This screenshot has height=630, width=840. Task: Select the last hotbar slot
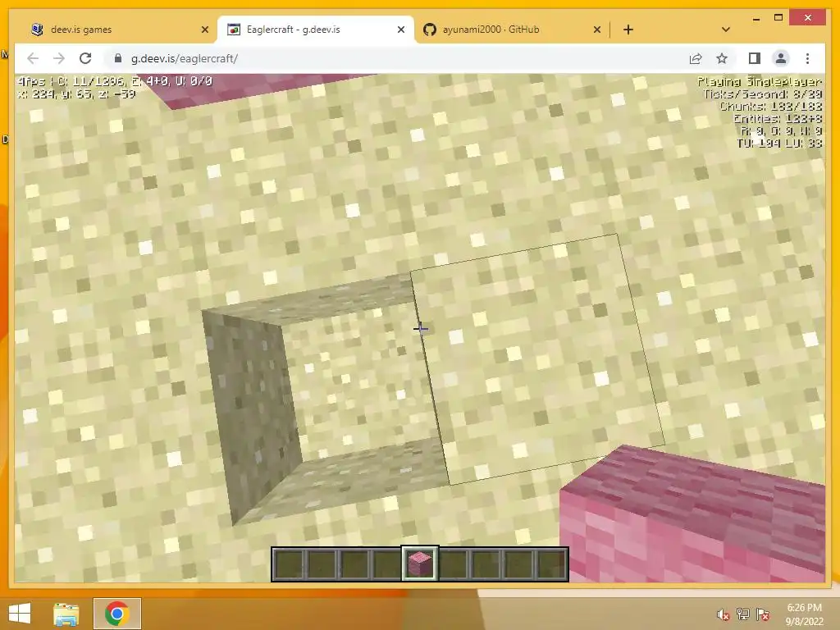click(x=551, y=564)
